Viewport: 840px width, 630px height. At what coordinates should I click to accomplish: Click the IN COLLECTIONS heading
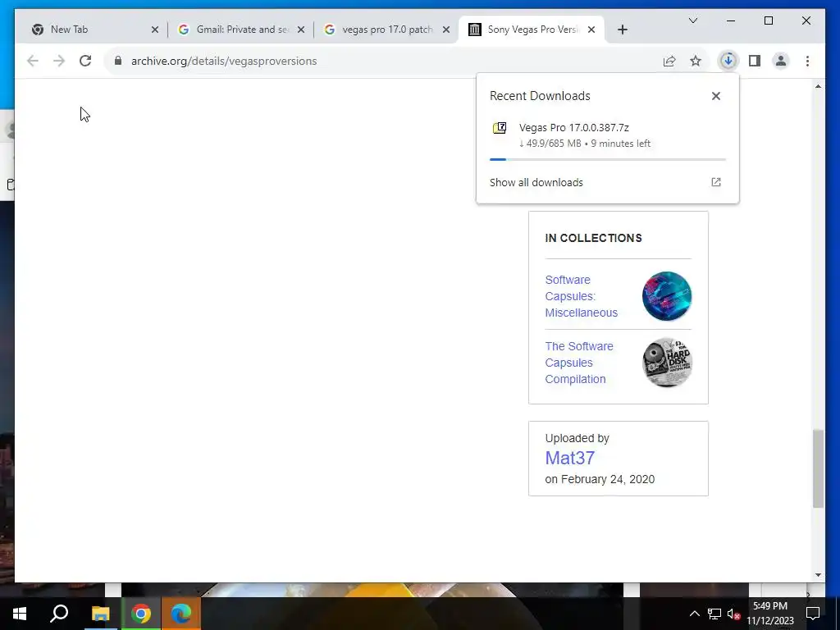point(593,238)
